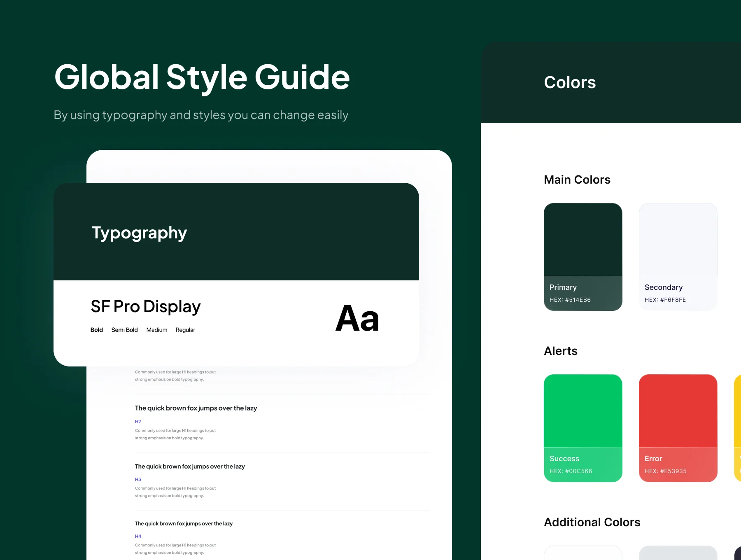Click the 'Colors' panel heading

pyautogui.click(x=570, y=82)
